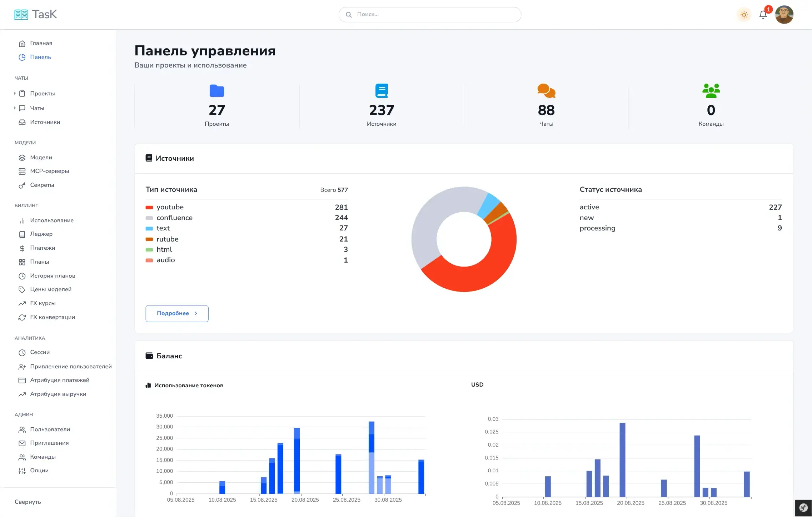Screen dimensions: 812x517
Task: Open the notifications bell
Action: click(x=763, y=15)
